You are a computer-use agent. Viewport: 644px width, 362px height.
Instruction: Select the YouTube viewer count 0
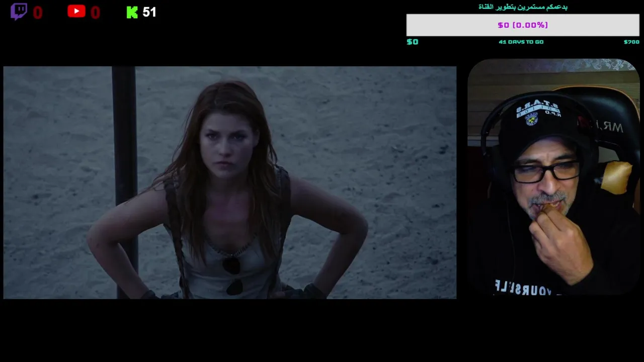[96, 13]
